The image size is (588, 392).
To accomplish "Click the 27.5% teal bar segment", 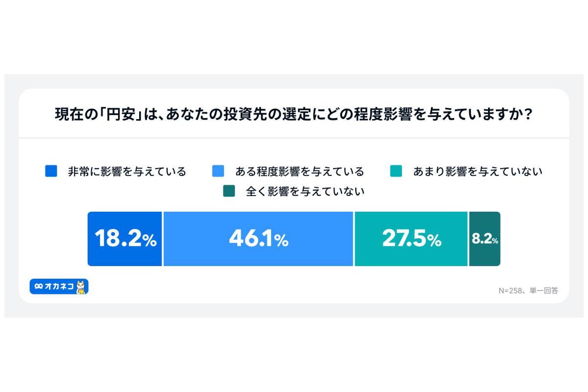I will click(411, 239).
